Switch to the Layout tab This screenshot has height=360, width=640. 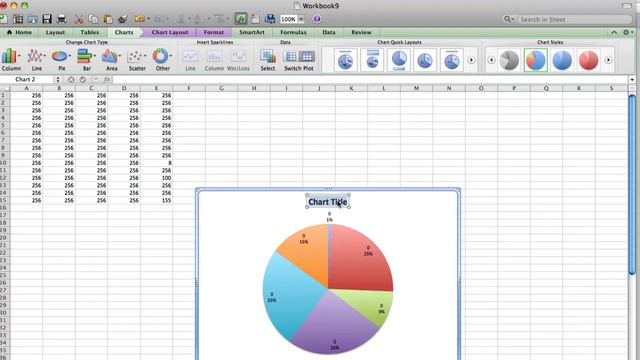tap(55, 32)
